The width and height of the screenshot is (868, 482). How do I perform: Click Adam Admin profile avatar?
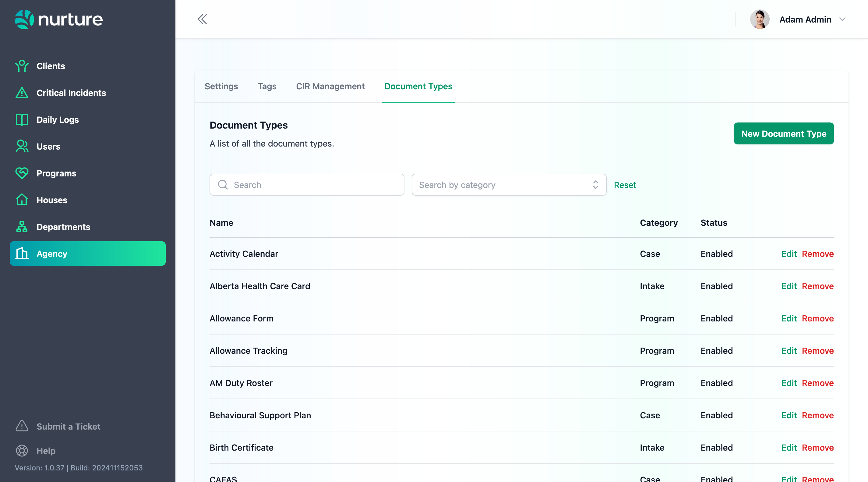[x=760, y=19]
